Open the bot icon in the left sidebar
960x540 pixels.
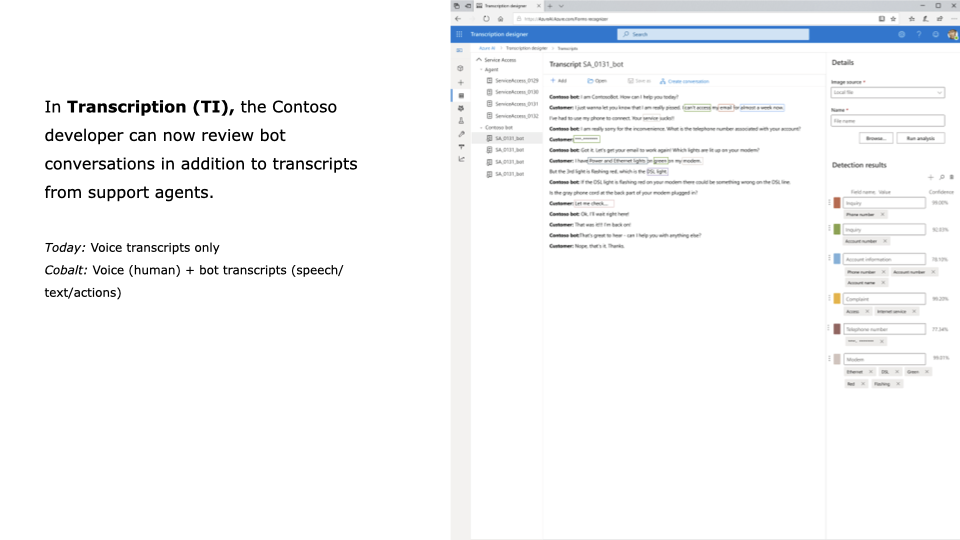point(461,108)
